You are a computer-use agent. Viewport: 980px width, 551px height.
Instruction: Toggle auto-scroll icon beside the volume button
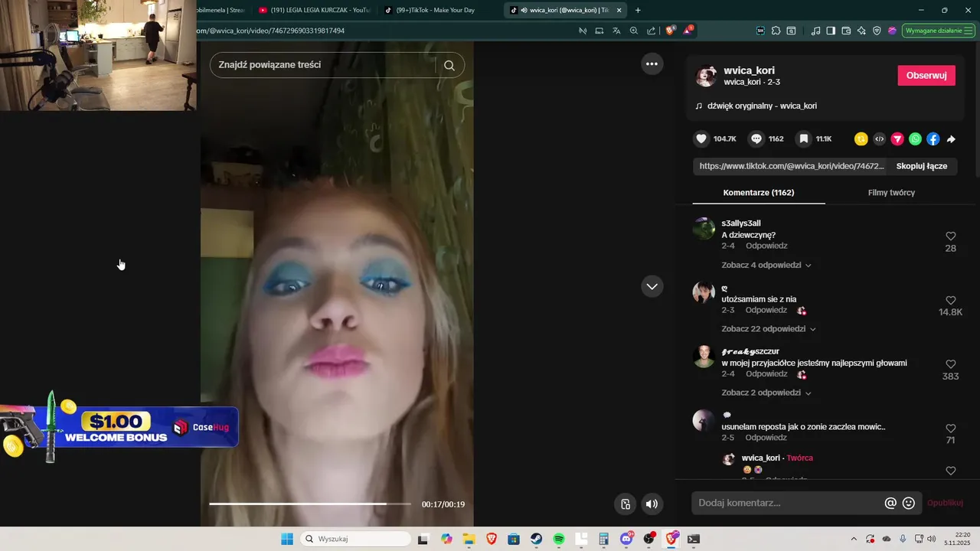tap(626, 504)
